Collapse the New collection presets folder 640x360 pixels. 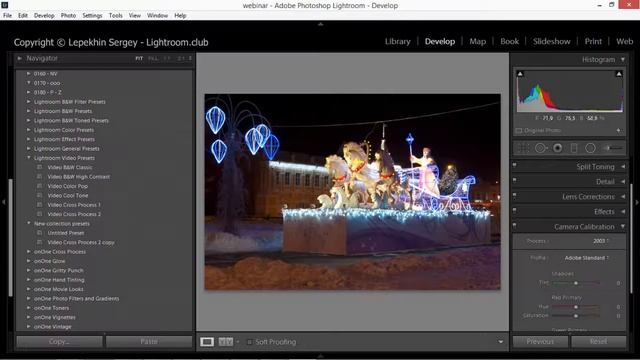(x=29, y=224)
